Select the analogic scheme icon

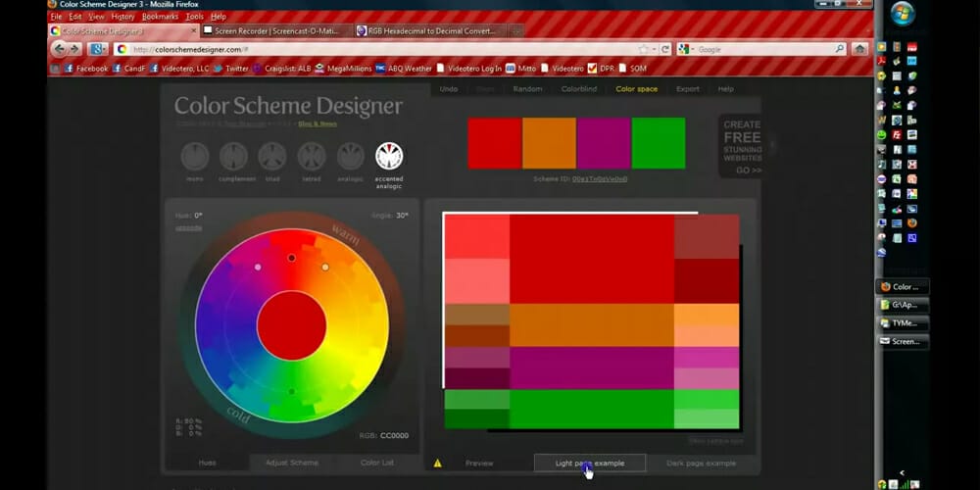pos(351,156)
